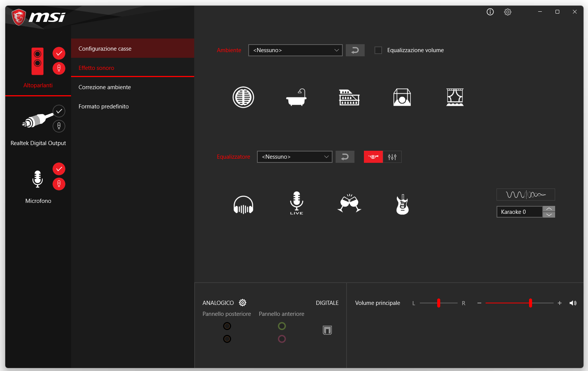Open the information icon in title bar
This screenshot has height=371, width=588.
[490, 12]
